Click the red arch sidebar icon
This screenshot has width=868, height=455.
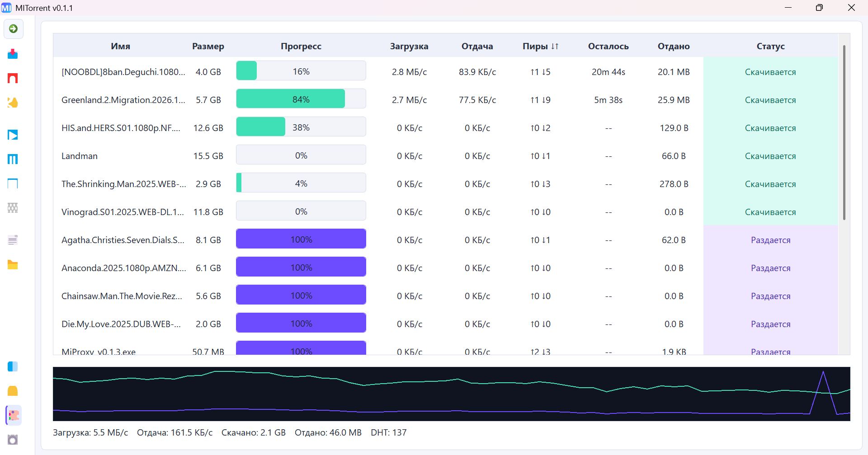click(x=13, y=78)
